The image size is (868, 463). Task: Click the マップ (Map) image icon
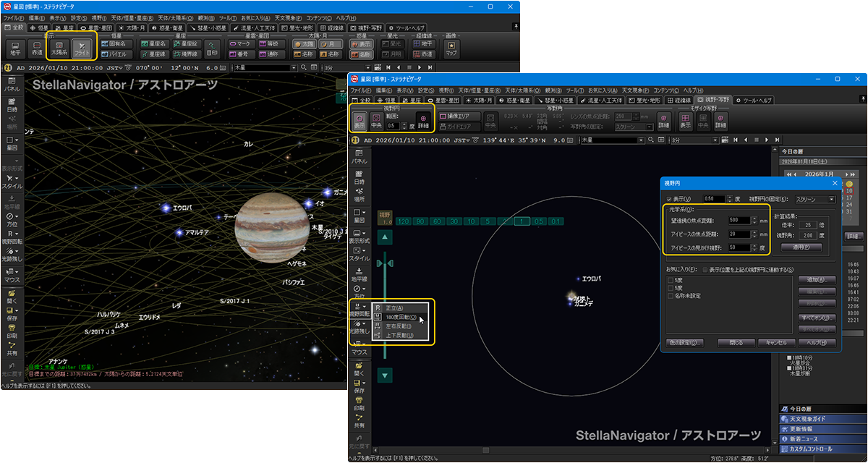point(451,49)
